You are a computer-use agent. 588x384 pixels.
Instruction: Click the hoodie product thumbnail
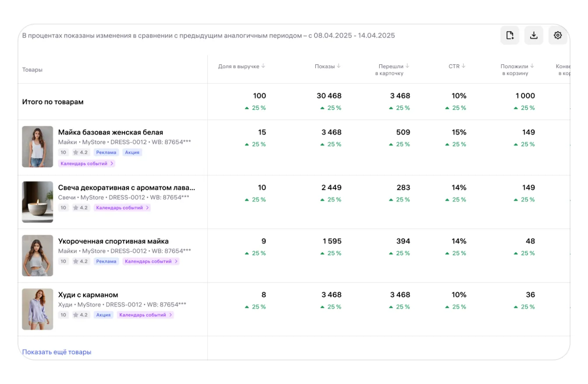(38, 309)
